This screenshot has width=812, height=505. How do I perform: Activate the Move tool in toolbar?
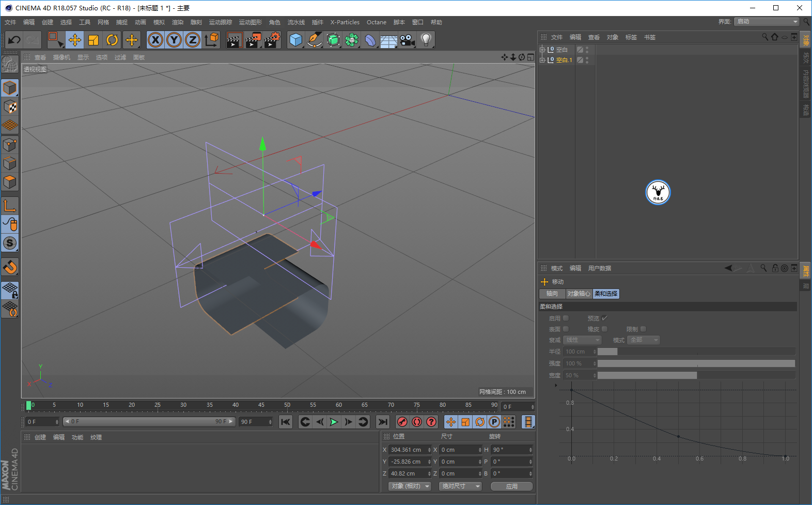pyautogui.click(x=75, y=40)
